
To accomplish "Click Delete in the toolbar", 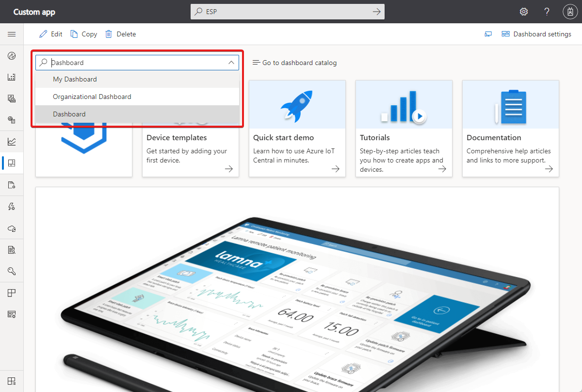I will pos(120,34).
